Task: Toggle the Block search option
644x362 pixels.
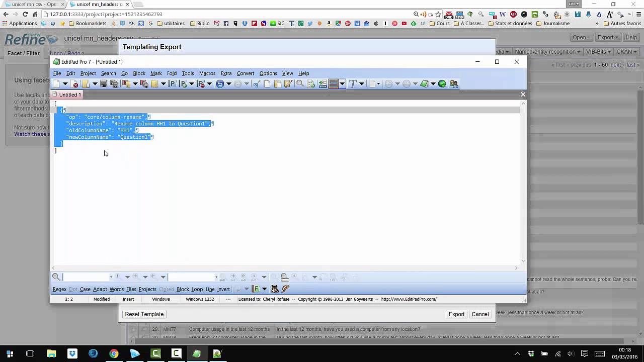Action: 183,289
